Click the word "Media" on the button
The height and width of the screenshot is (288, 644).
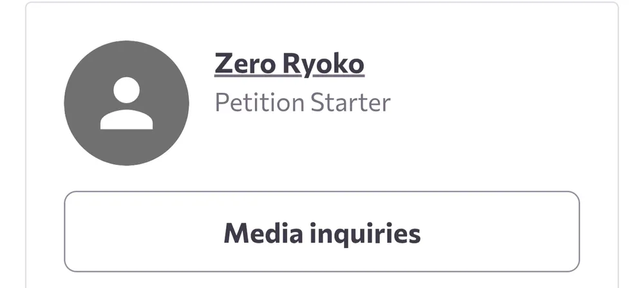(261, 233)
